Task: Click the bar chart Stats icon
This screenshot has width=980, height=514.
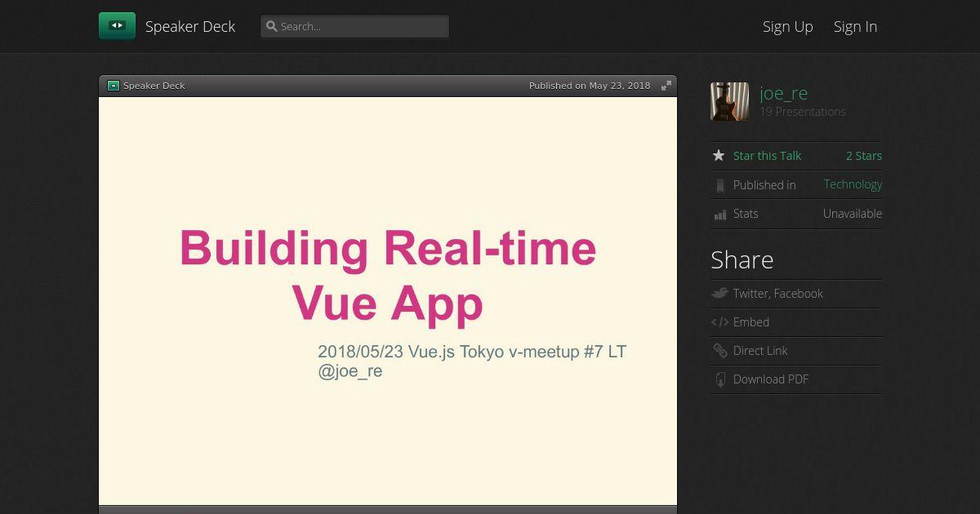Action: tap(719, 215)
